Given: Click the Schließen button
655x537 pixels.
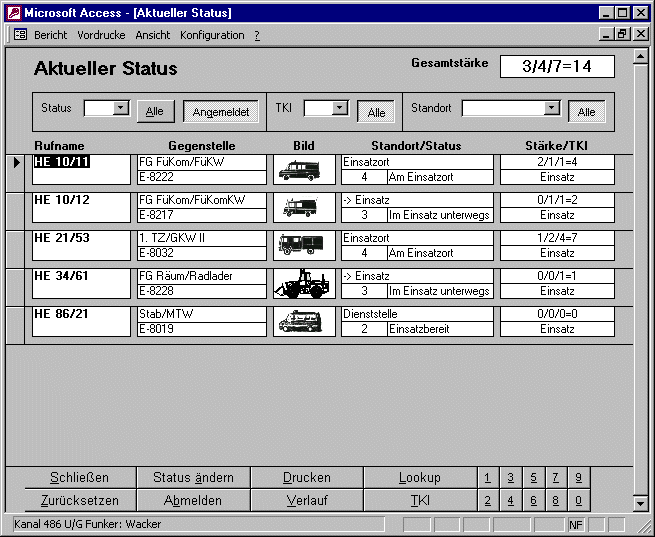Looking at the screenshot, I should (x=80, y=477).
